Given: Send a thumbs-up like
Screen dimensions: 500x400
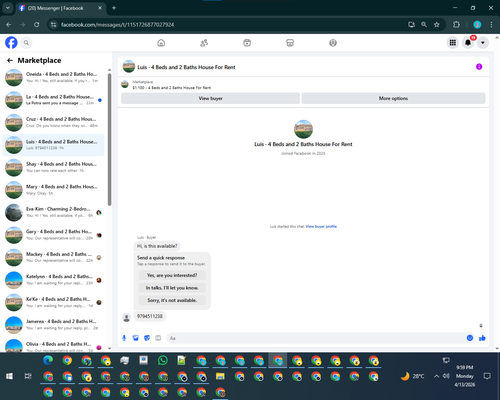Looking at the screenshot, I should [482, 338].
